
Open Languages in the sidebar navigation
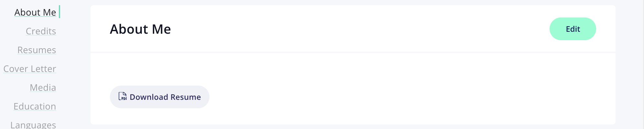point(33,125)
